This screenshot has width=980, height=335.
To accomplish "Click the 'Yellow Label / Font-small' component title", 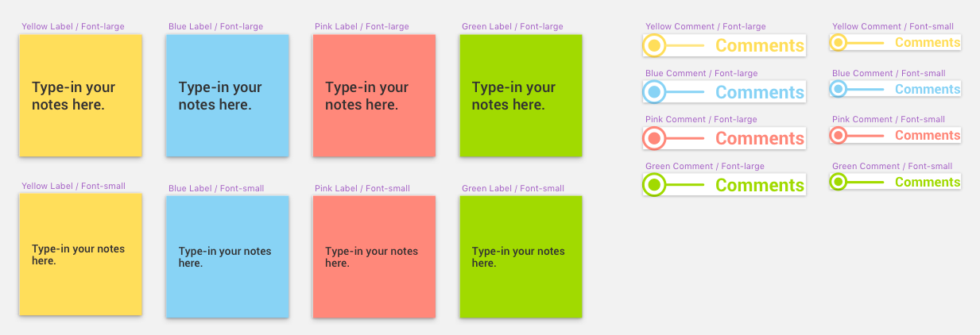I will pyautogui.click(x=73, y=186).
